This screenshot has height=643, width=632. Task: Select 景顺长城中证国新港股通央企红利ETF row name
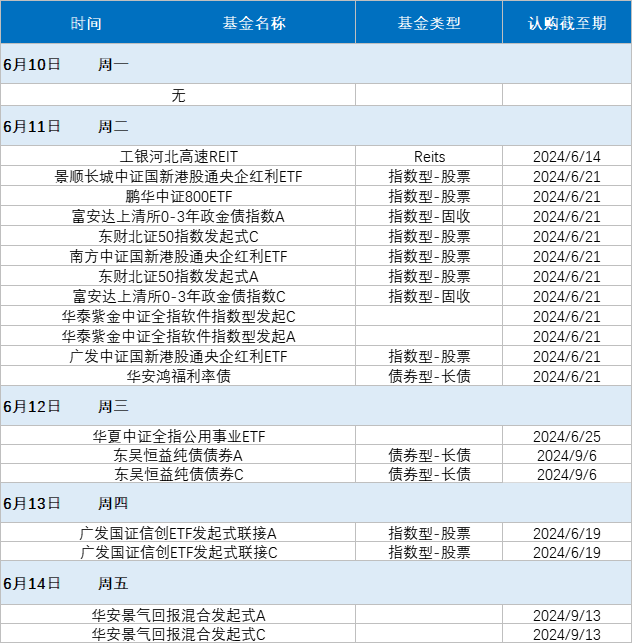pos(178,176)
